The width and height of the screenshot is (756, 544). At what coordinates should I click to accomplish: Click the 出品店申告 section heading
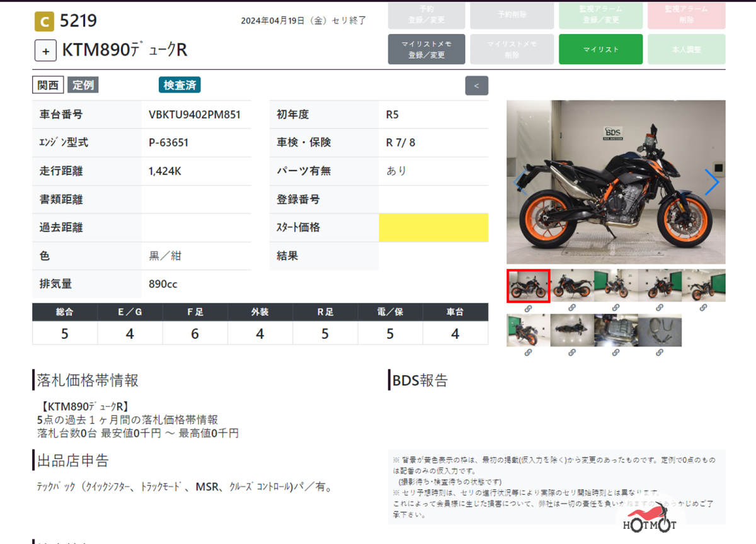coord(72,460)
